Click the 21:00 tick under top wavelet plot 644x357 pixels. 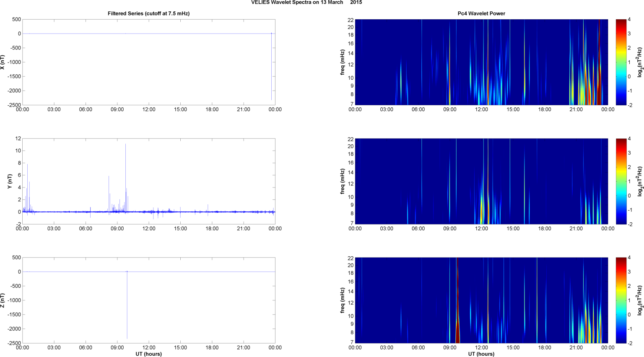click(576, 109)
